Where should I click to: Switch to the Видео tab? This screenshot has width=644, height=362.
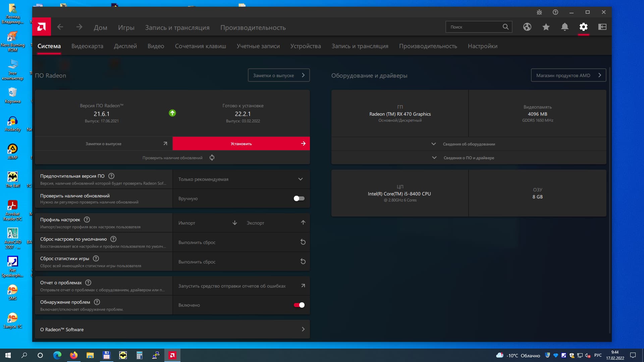[156, 46]
